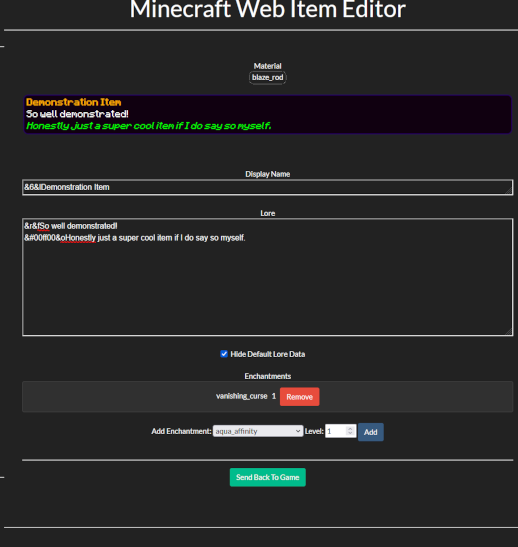Click the blaze_rod material field
The image size is (518, 547).
click(268, 77)
